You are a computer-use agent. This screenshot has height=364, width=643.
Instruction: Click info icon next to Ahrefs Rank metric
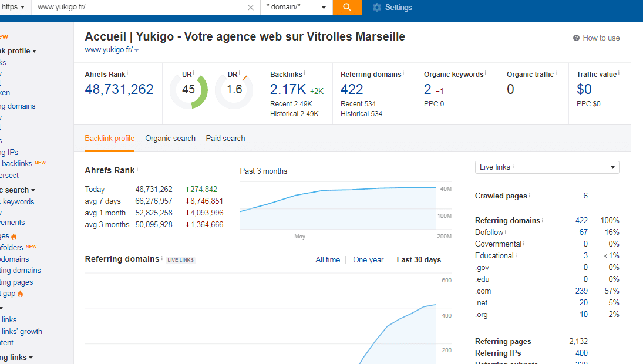[127, 73]
